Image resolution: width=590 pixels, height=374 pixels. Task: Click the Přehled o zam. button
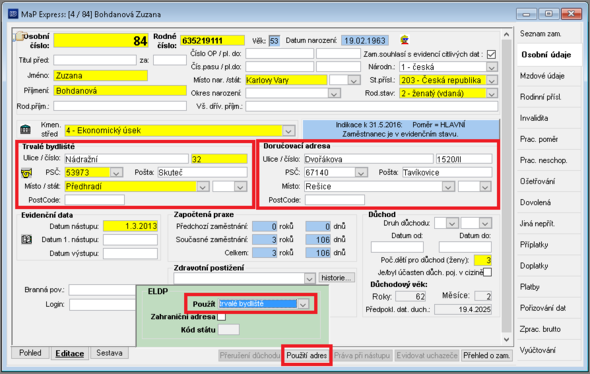(x=487, y=355)
